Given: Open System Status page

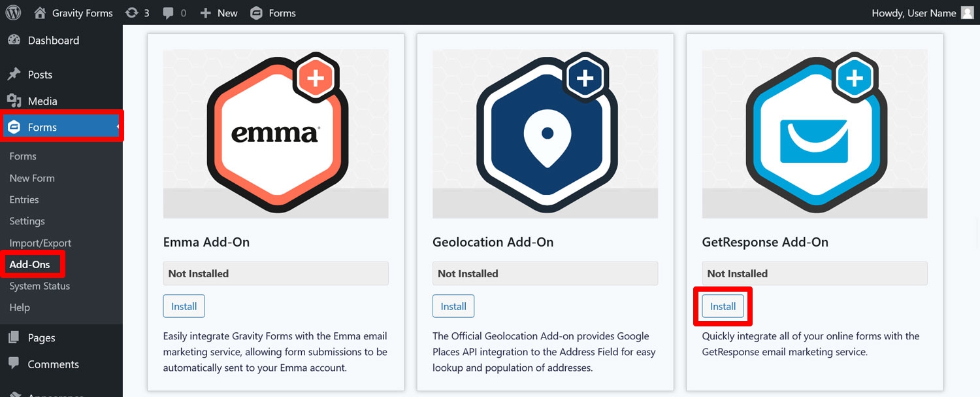Looking at the screenshot, I should 40,286.
